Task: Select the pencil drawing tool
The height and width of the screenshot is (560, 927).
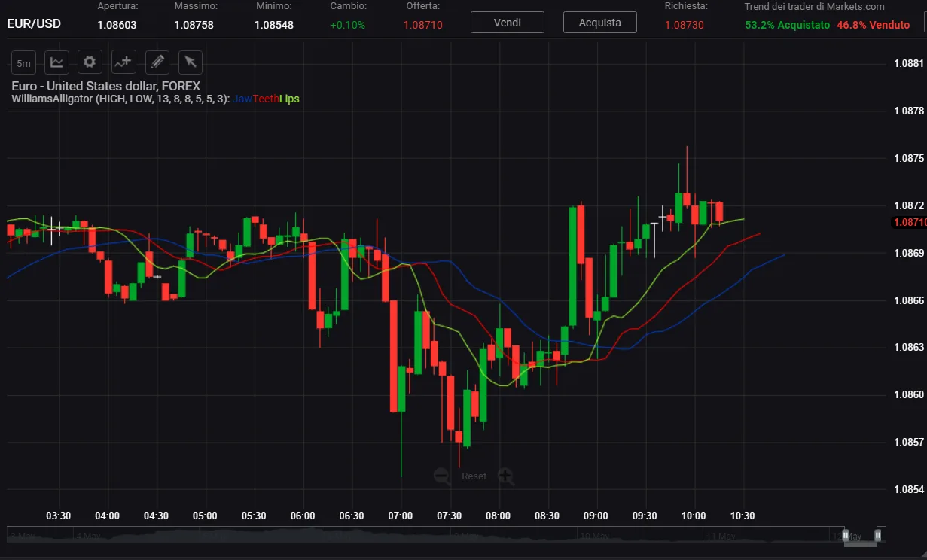Action: [157, 62]
